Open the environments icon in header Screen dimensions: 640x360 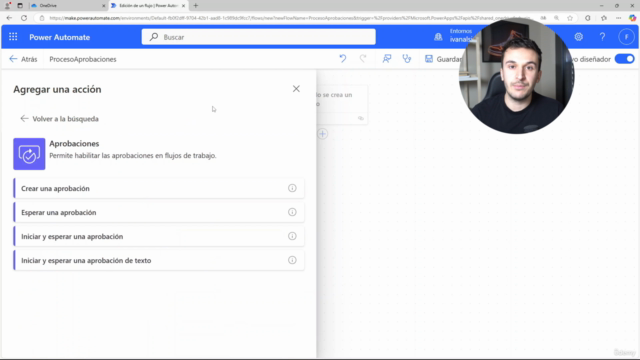tap(438, 37)
